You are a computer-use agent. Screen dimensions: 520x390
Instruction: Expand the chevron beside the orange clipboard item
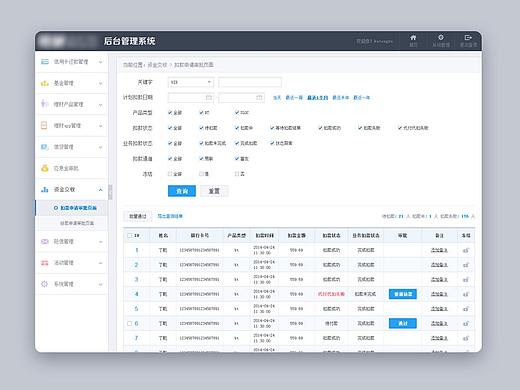pyautogui.click(x=100, y=126)
